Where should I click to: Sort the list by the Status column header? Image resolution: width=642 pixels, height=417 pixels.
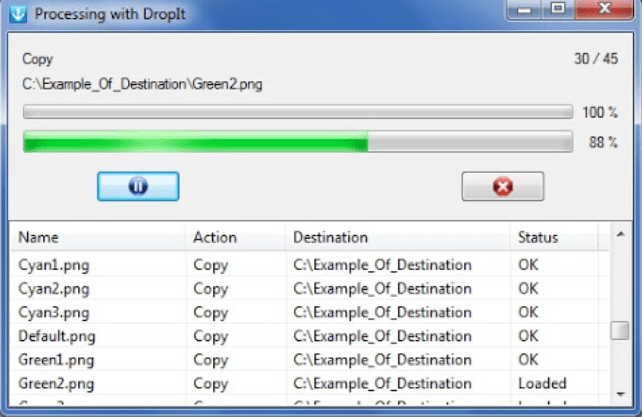click(554, 238)
